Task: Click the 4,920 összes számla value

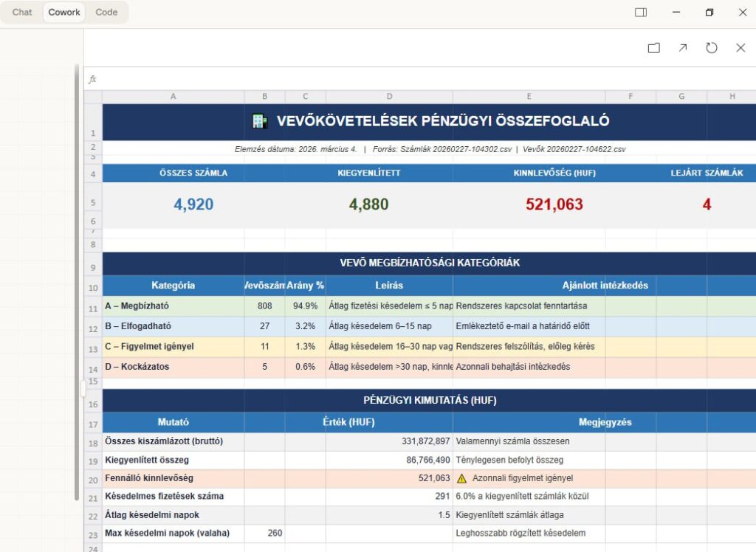Action: point(193,204)
